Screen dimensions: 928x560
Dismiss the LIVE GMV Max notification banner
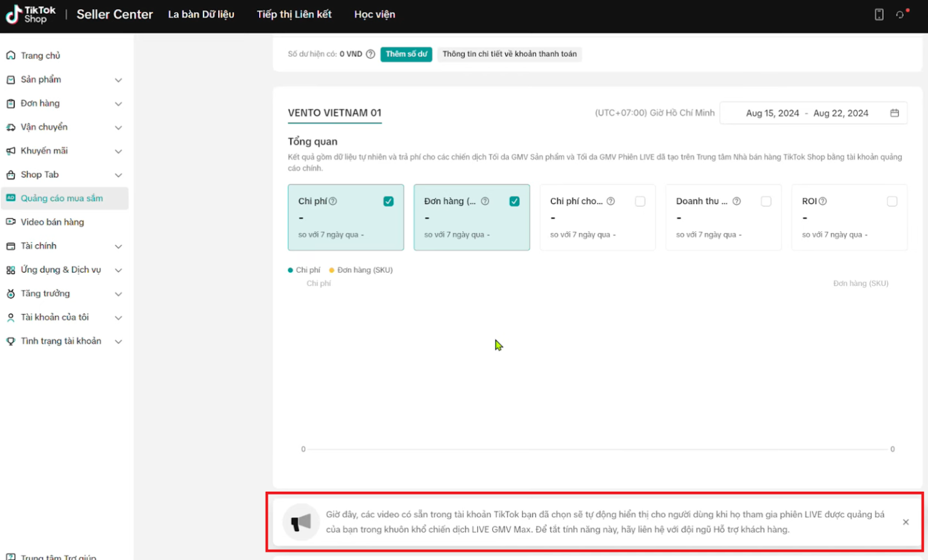pos(905,522)
